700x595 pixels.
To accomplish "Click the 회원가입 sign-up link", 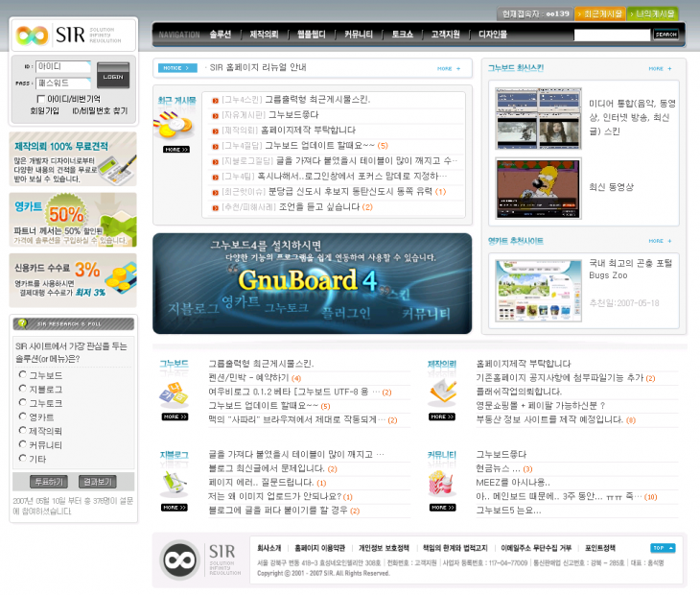I will [44, 110].
